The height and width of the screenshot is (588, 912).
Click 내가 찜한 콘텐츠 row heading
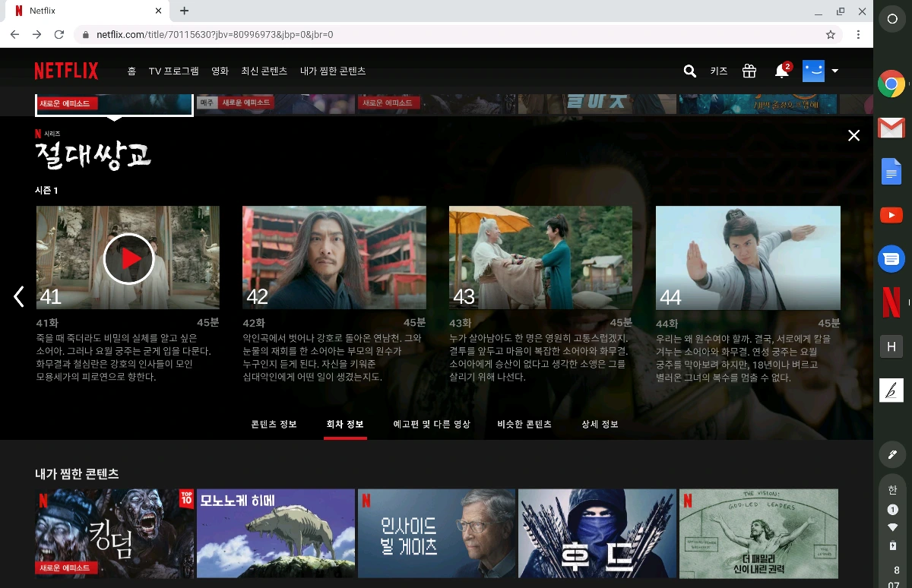[x=77, y=473]
